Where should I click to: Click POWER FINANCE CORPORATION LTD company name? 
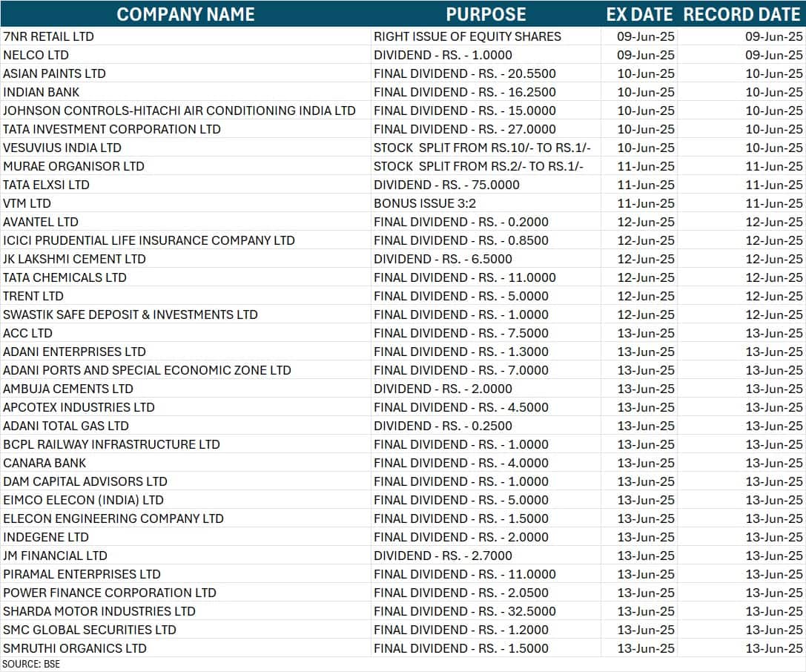tap(110, 593)
